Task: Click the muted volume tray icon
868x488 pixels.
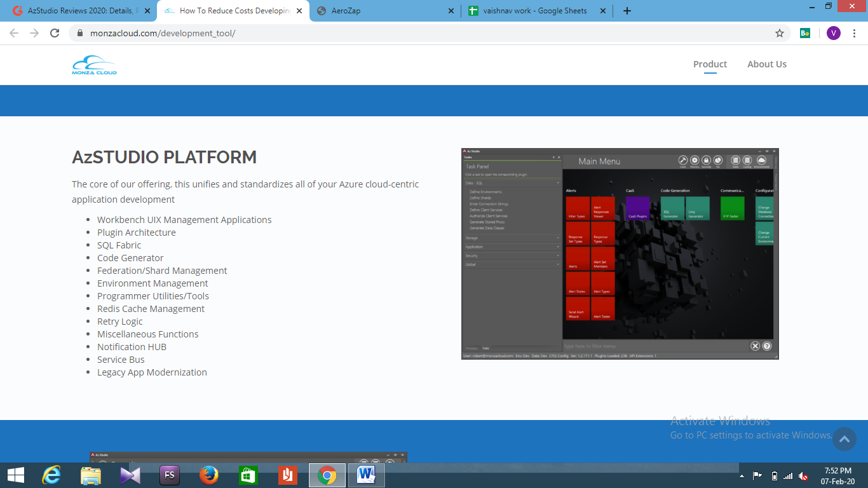Action: click(x=804, y=476)
